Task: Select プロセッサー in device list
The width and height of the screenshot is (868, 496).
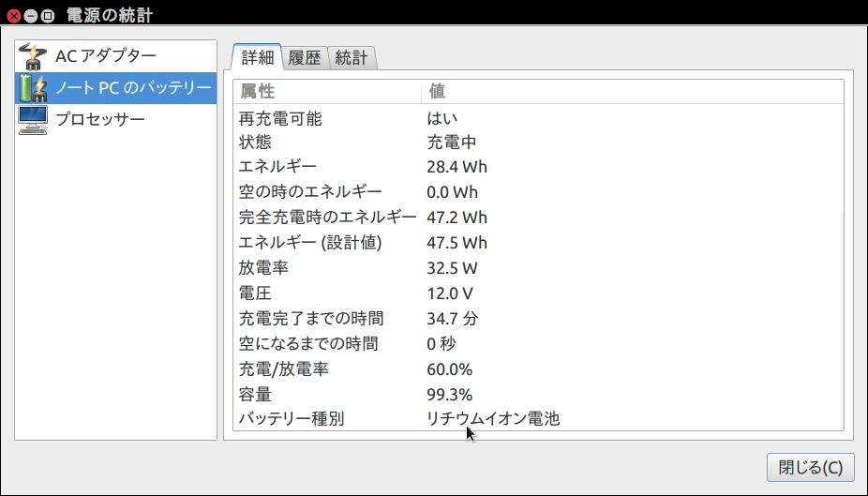Action: pyautogui.click(x=115, y=120)
